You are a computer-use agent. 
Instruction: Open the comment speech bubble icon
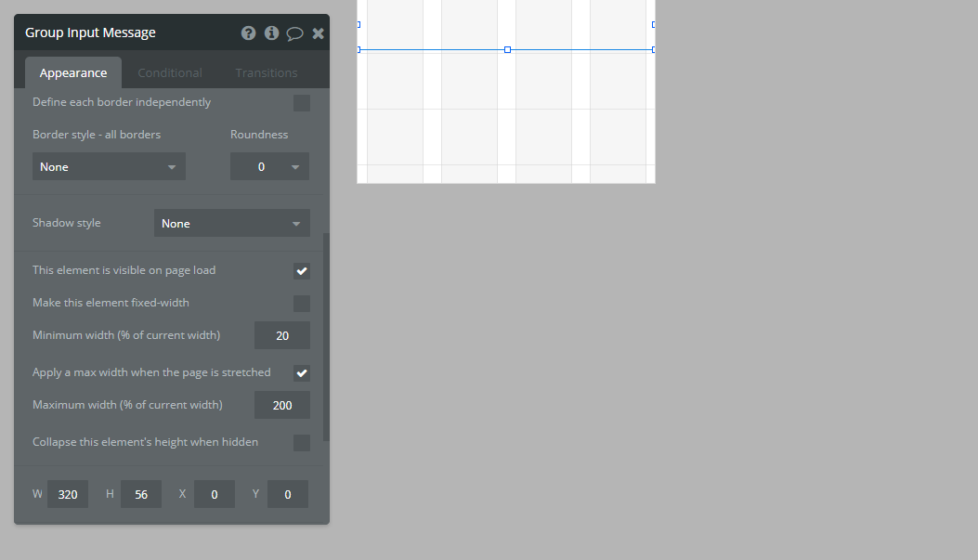point(294,33)
